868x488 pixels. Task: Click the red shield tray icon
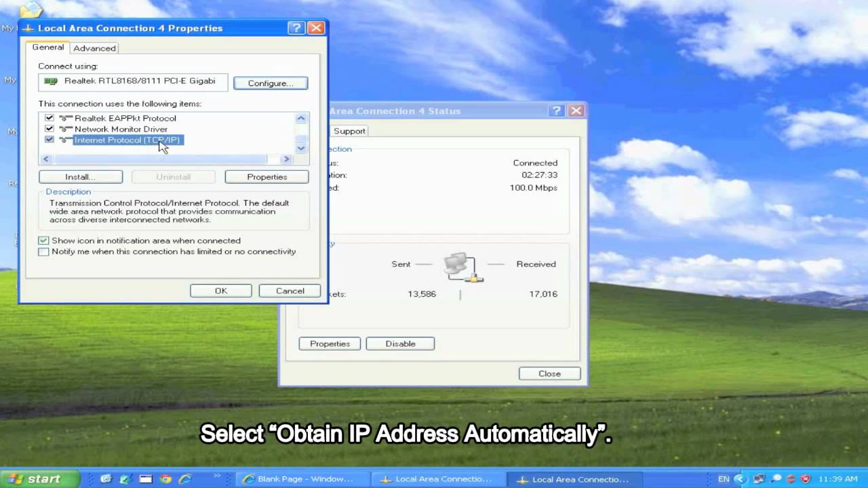tap(806, 479)
